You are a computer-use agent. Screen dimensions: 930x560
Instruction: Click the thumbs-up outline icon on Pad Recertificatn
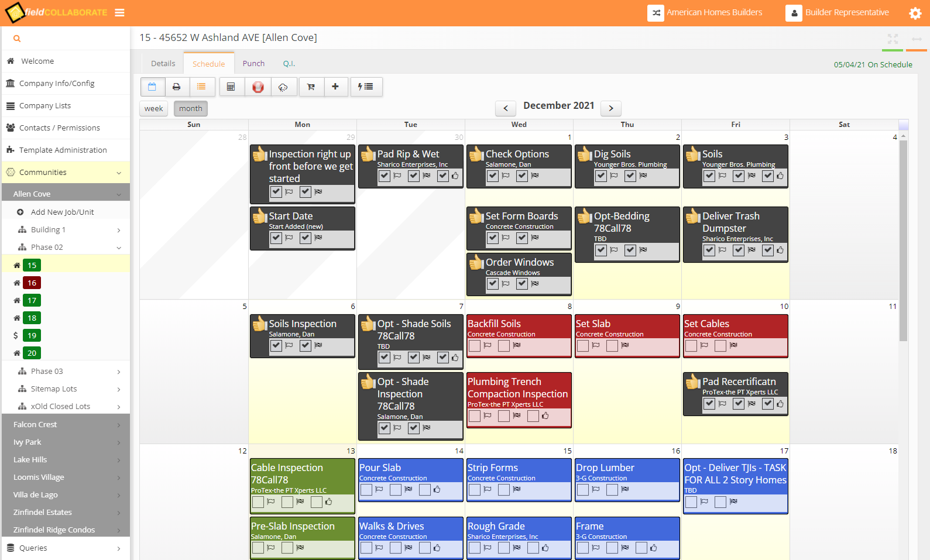pos(780,404)
